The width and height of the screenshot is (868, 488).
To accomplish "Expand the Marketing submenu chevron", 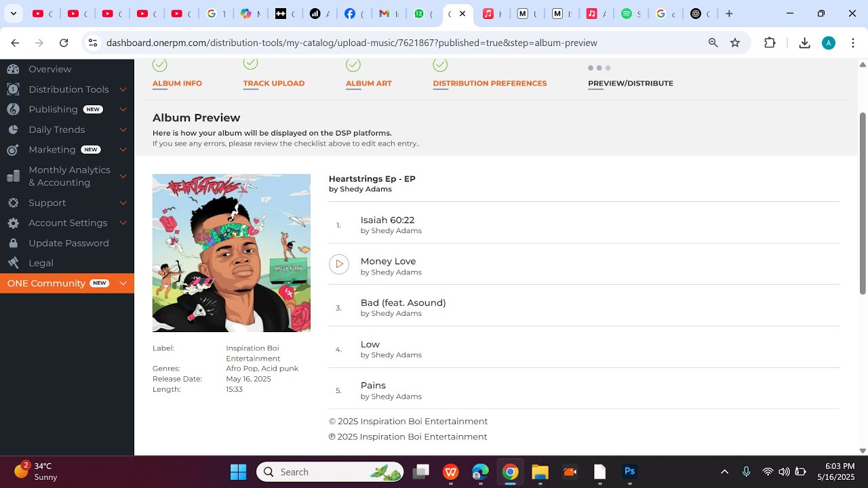I will click(123, 150).
